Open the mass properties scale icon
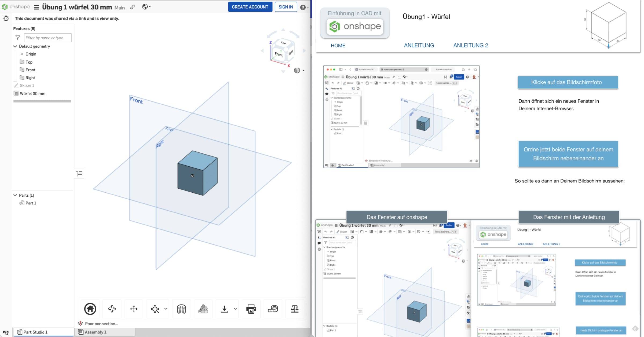The image size is (644, 337). [295, 309]
